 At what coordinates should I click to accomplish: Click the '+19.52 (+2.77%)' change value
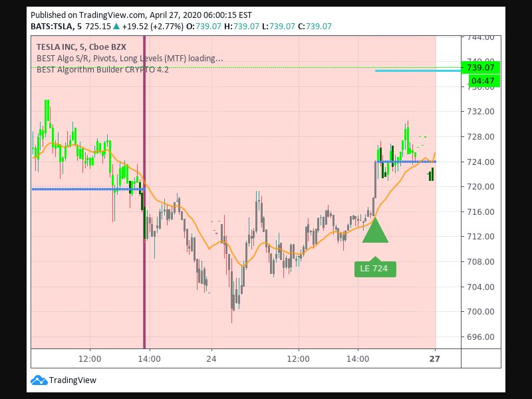153,27
